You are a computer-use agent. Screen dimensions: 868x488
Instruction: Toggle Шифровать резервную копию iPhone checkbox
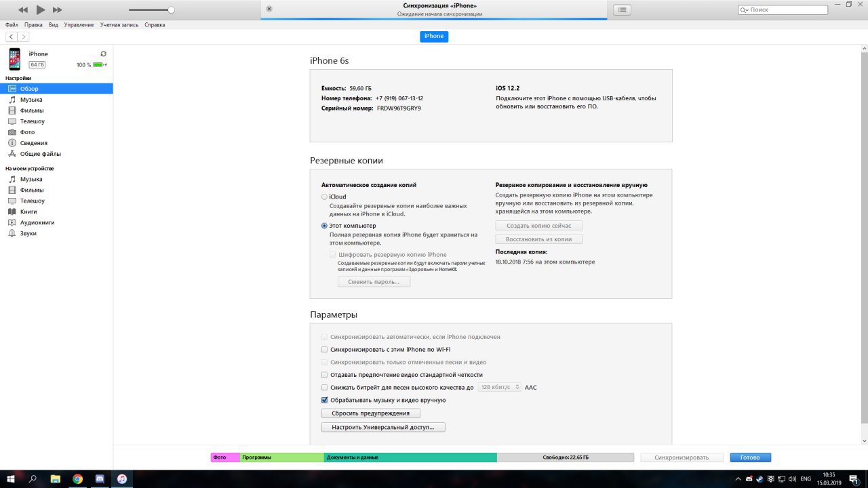(x=333, y=255)
